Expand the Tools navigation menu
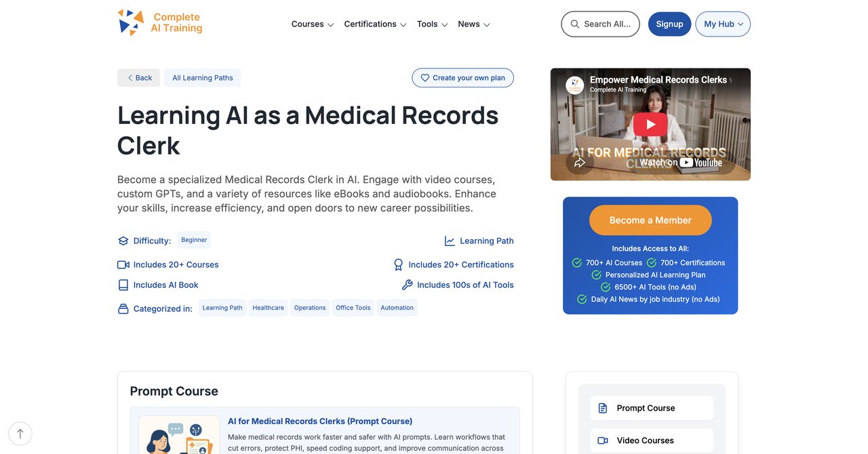Viewport: 868px width, 454px height. pos(433,24)
